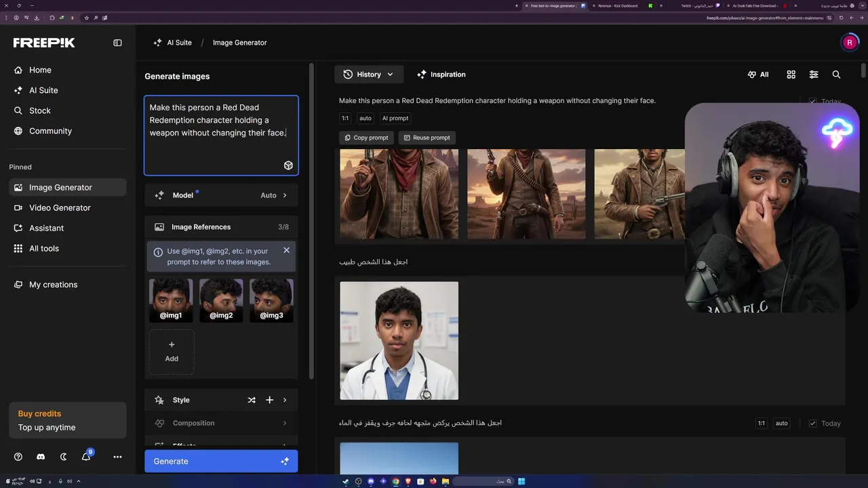The height and width of the screenshot is (488, 868).
Task: Add another image reference
Action: pos(172,351)
